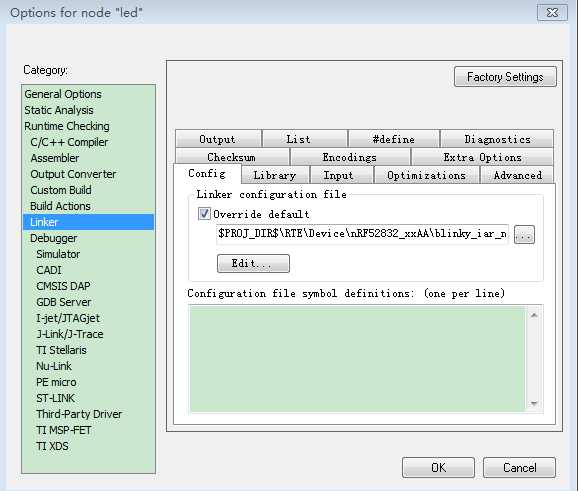Confirm with the OK button
This screenshot has height=491, width=578.
click(x=438, y=467)
